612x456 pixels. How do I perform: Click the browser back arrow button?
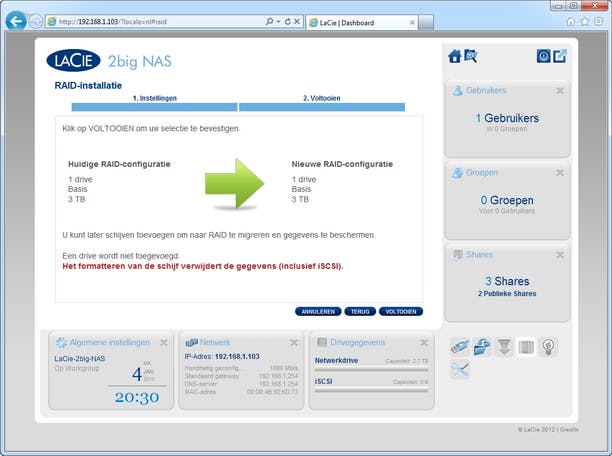coord(16,21)
